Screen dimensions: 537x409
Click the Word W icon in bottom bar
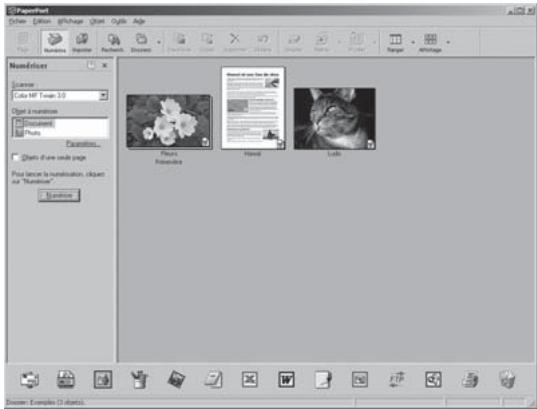(x=286, y=380)
